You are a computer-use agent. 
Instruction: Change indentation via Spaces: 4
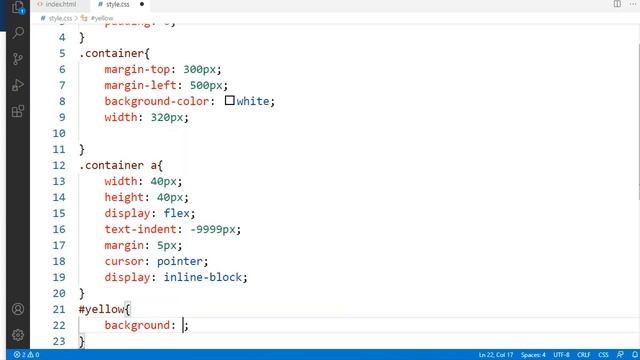pyautogui.click(x=533, y=354)
